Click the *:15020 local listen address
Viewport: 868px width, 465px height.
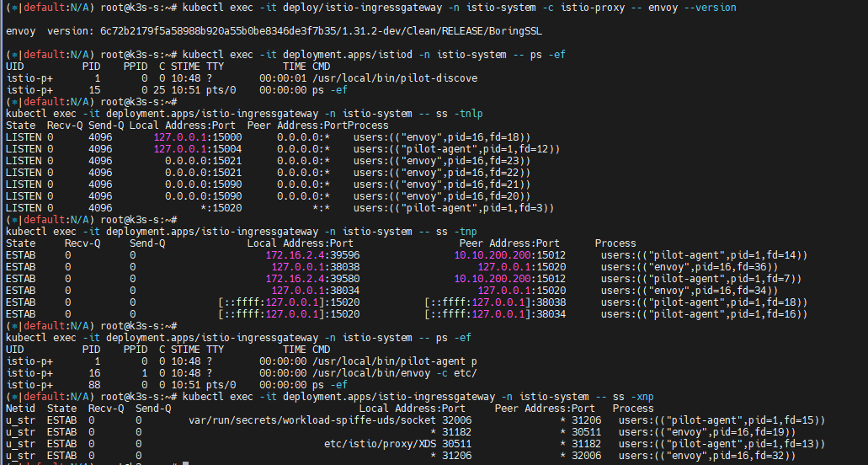coord(221,208)
